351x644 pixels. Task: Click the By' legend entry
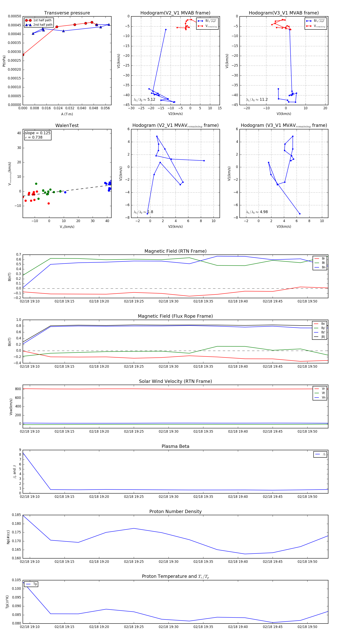point(320,328)
